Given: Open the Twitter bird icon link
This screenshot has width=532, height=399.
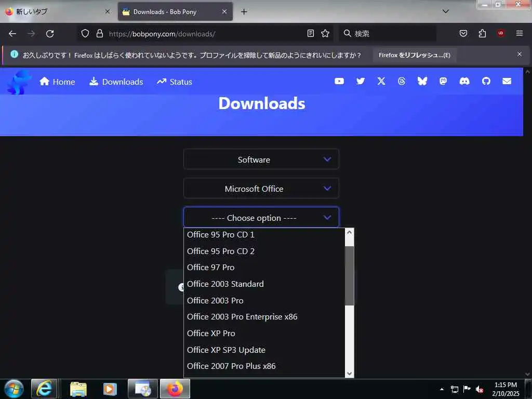Looking at the screenshot, I should click(361, 81).
